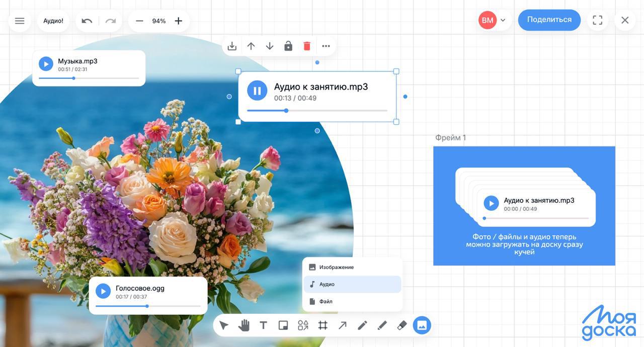Select the arrow connector tool

pos(343,325)
